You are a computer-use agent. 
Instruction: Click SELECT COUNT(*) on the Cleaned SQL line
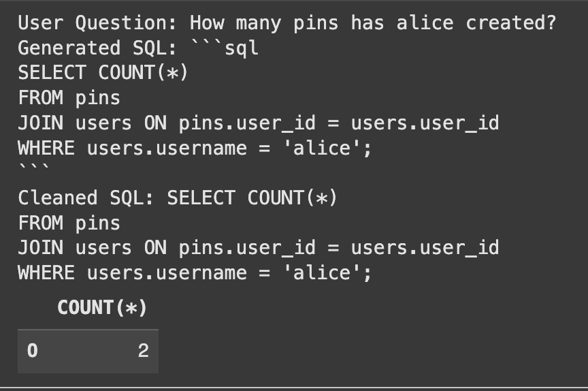(x=252, y=198)
